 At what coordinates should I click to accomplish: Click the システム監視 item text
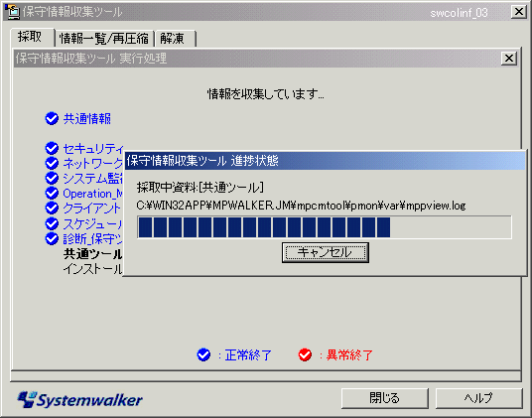pyautogui.click(x=93, y=178)
